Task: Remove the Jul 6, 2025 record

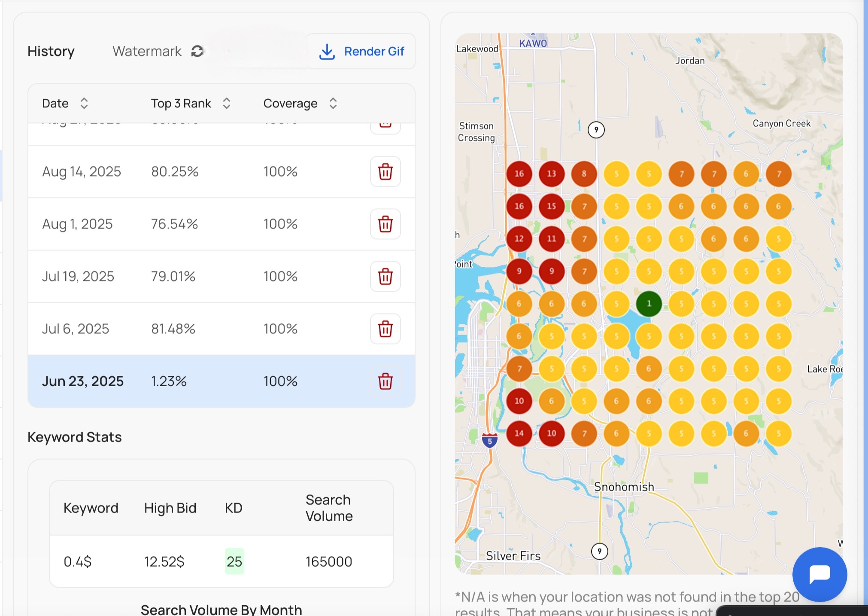Action: coord(385,329)
